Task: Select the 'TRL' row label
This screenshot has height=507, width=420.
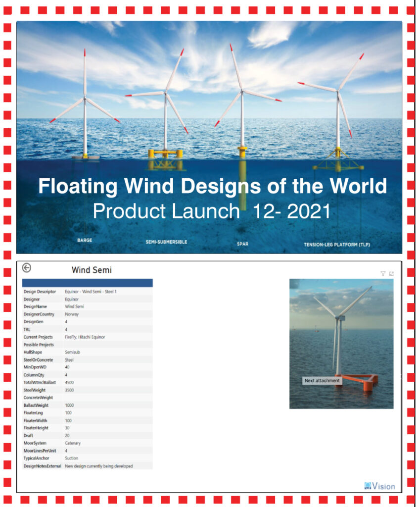Action: (27, 329)
